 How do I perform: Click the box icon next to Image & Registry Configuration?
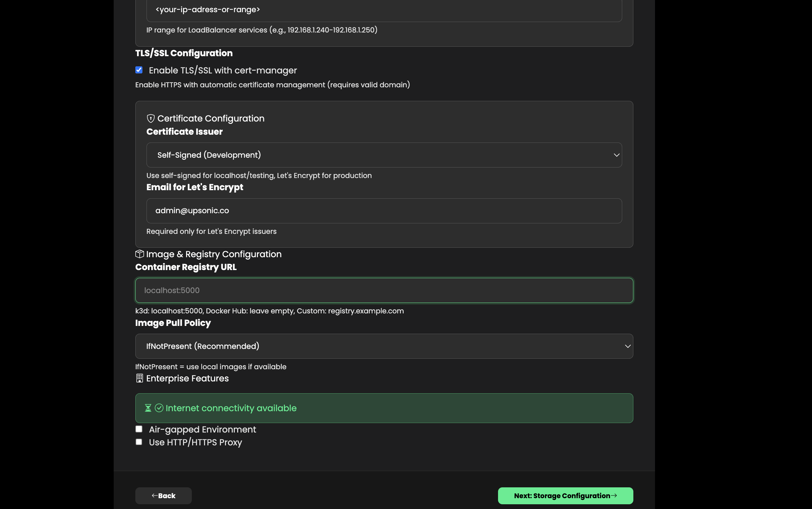tap(140, 254)
